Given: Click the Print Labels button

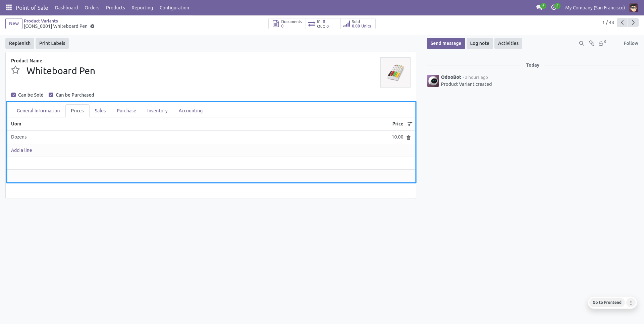Looking at the screenshot, I should pyautogui.click(x=52, y=43).
